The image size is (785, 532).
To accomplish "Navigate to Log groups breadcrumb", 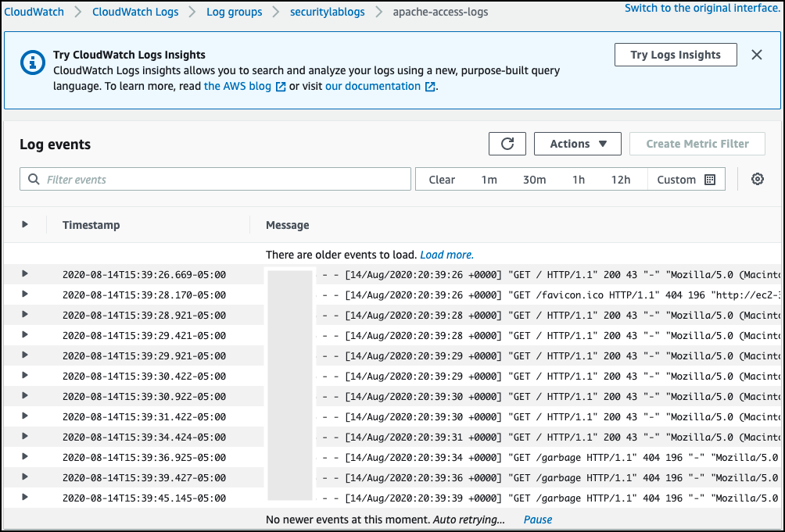I will coord(235,12).
